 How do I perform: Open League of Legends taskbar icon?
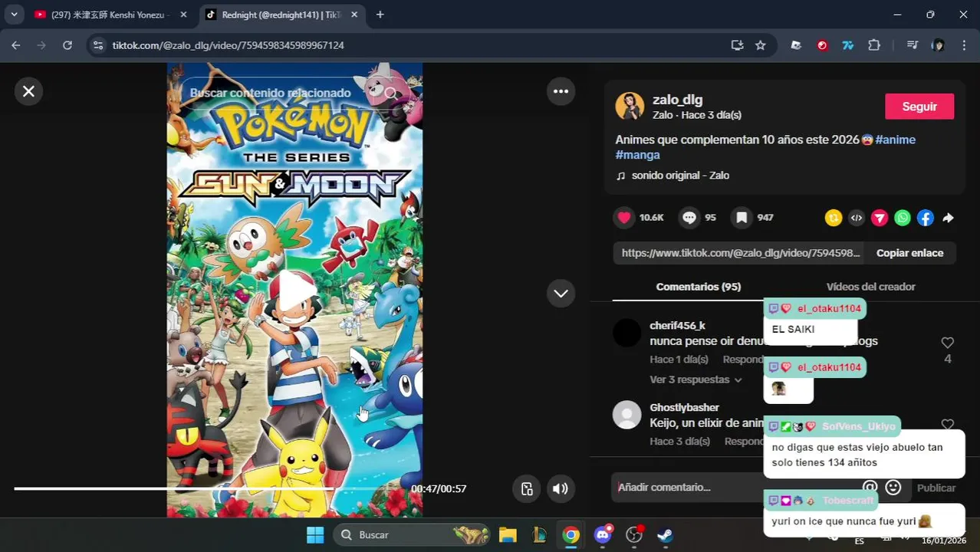point(539,535)
